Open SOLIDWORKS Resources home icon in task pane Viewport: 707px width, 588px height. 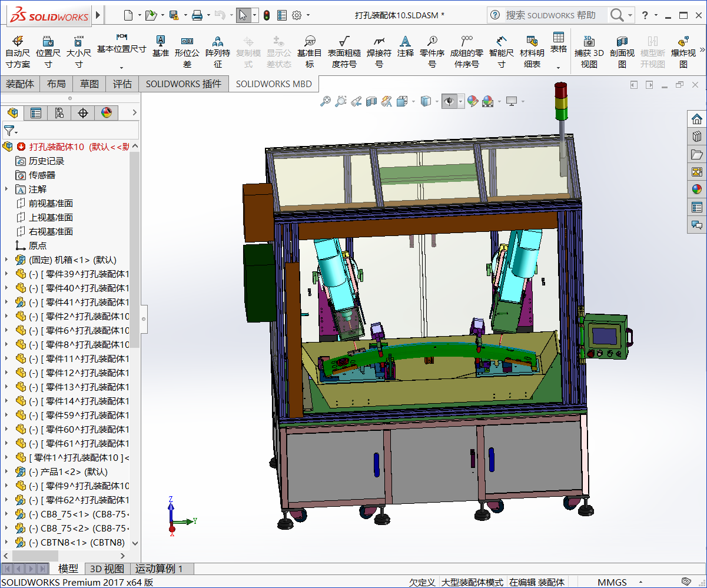pyautogui.click(x=697, y=119)
